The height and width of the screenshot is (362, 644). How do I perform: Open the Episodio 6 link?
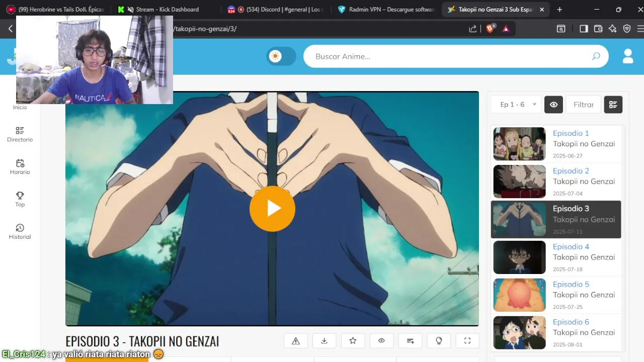[x=571, y=322]
